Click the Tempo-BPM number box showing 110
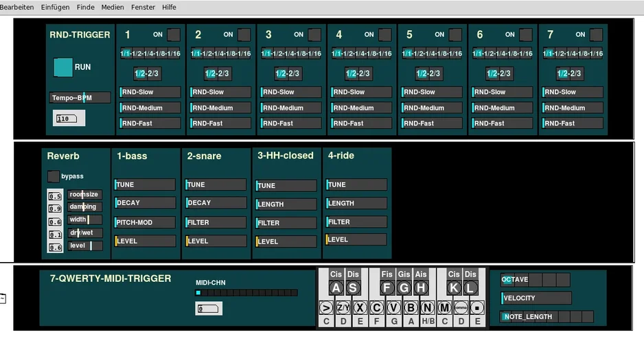Screen dimensions: 644x343 coord(69,119)
